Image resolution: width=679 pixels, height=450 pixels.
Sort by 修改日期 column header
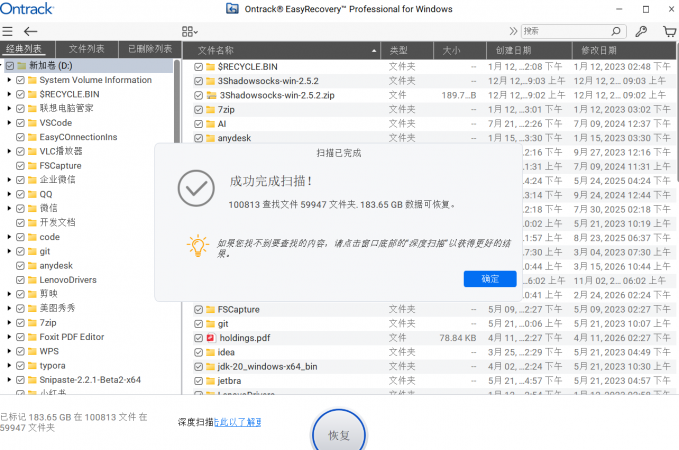[x=624, y=50]
